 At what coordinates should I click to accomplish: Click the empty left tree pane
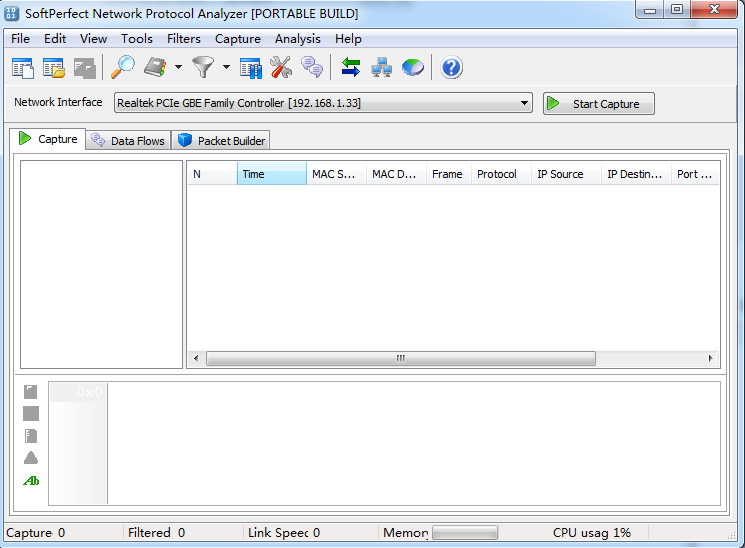click(101, 264)
